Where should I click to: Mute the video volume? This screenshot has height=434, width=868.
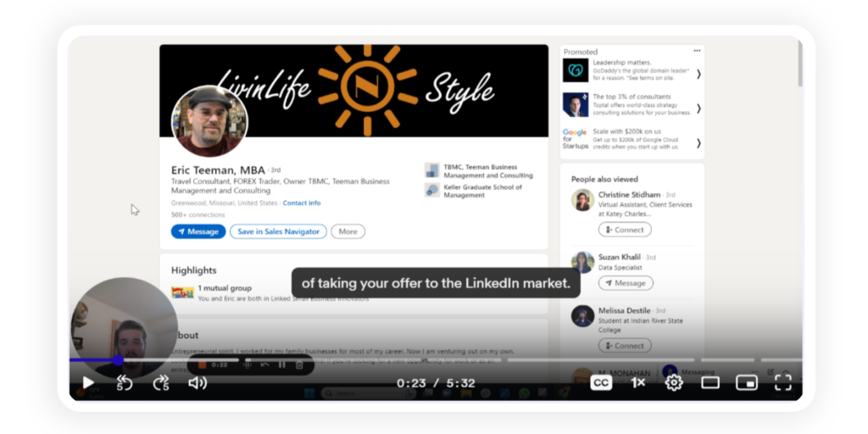click(x=198, y=382)
